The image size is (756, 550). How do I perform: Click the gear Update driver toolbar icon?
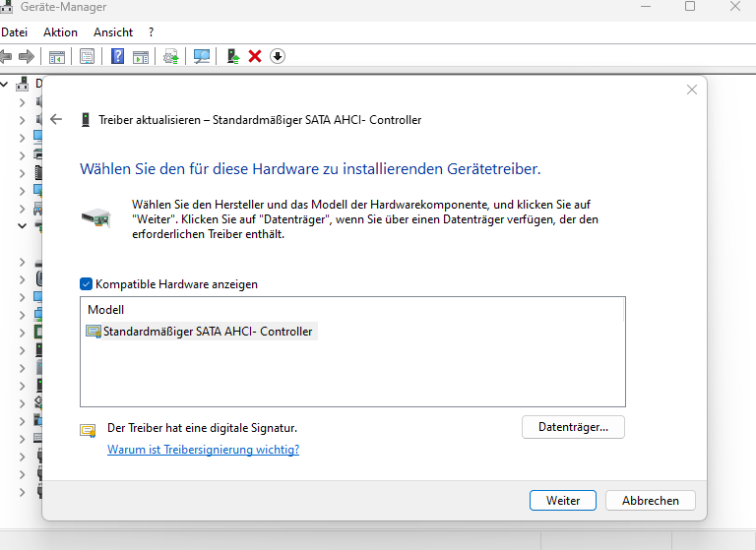(170, 56)
